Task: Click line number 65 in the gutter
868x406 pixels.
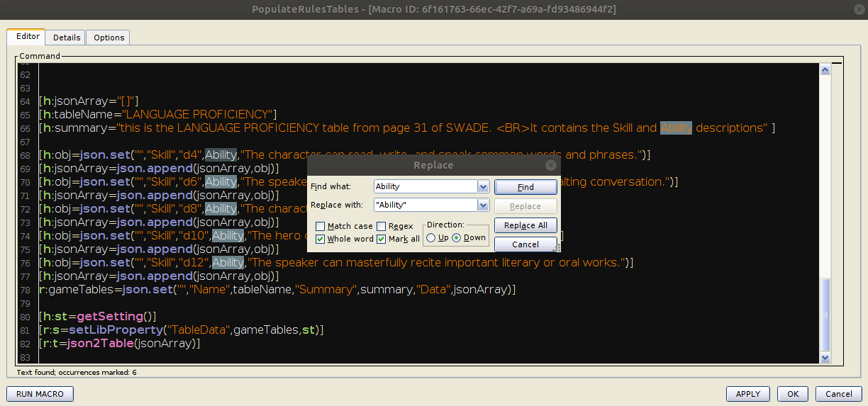Action: click(x=25, y=115)
